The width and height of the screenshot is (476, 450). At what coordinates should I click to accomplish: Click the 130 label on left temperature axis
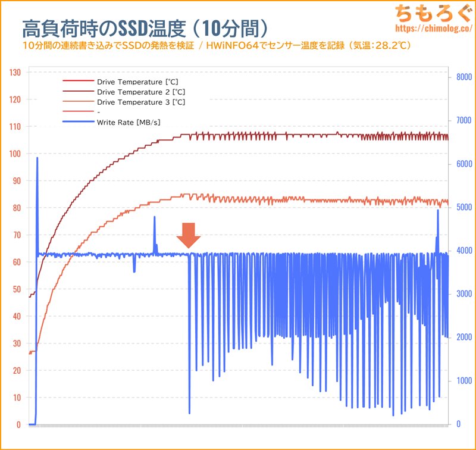click(x=15, y=73)
